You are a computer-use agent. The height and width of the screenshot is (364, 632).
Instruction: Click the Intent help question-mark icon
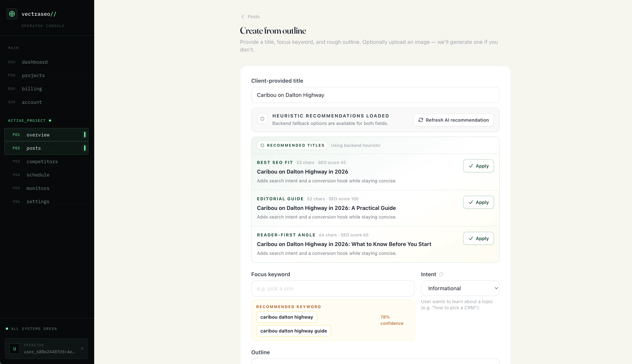441,274
